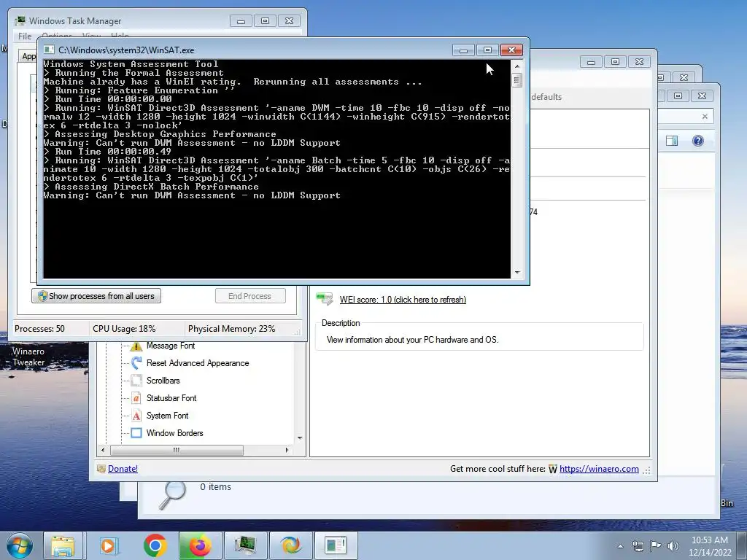Click the End Process button

250,296
